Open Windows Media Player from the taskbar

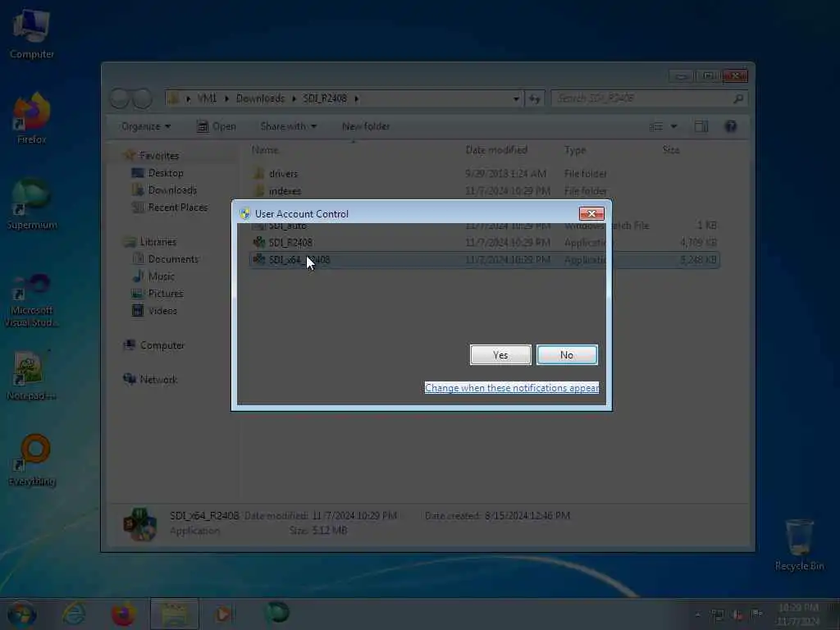click(x=225, y=614)
